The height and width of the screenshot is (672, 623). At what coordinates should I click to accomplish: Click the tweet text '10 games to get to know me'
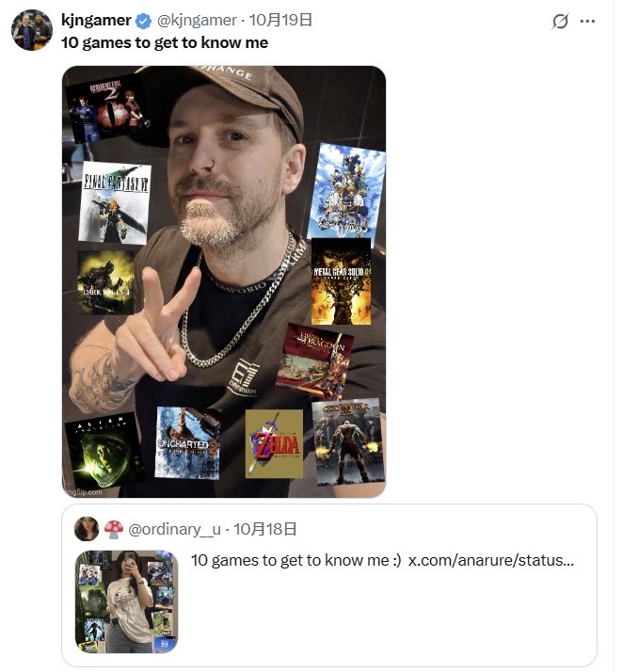(x=165, y=42)
